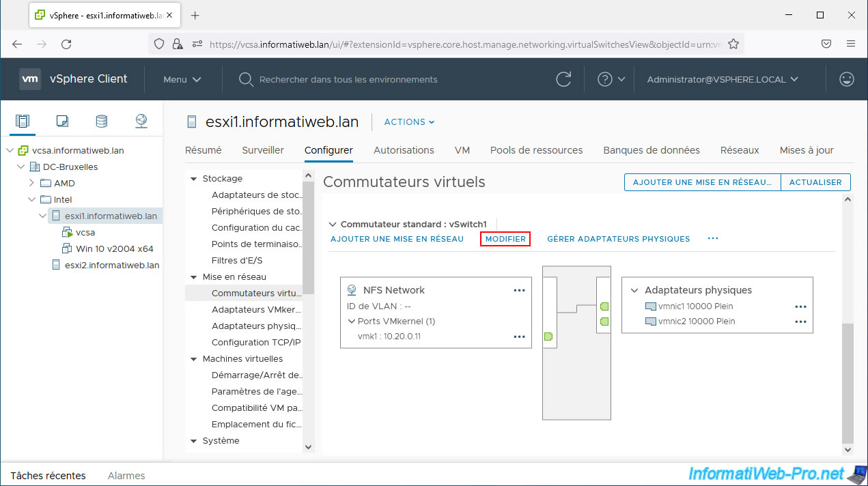Viewport: 868px width, 486px height.
Task: Open Adaptateurs VMkernel settings
Action: [256, 310]
